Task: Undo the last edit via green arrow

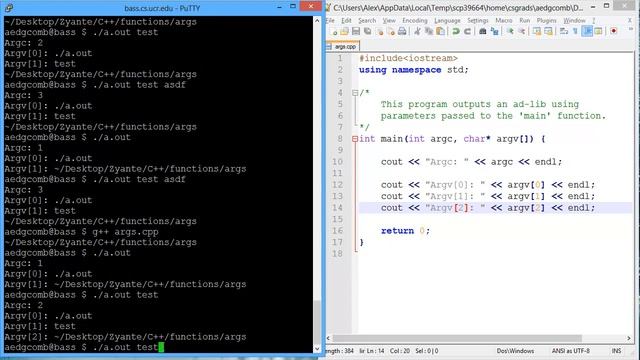Action: pyautogui.click(x=456, y=31)
